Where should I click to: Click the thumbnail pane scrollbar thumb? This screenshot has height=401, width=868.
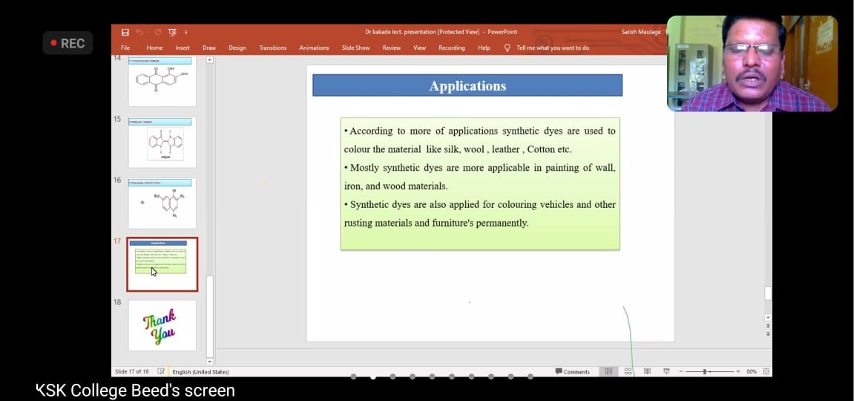[210, 316]
